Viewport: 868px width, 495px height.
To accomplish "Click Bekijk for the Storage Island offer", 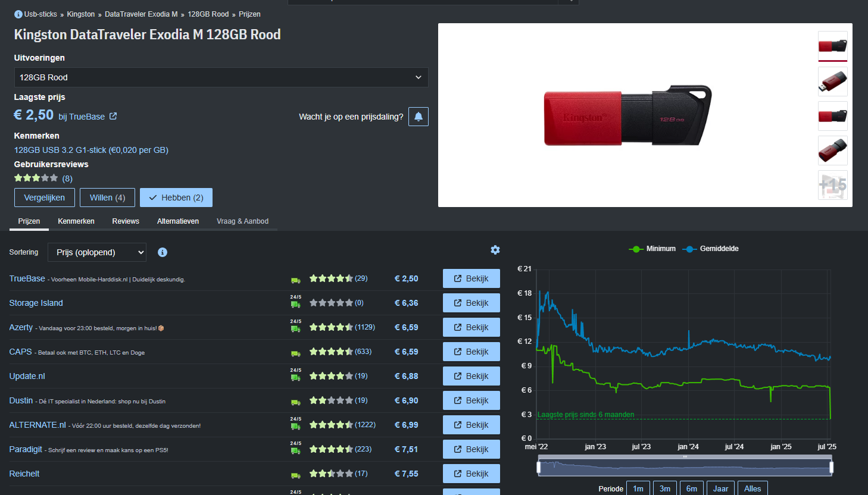I will (x=472, y=303).
